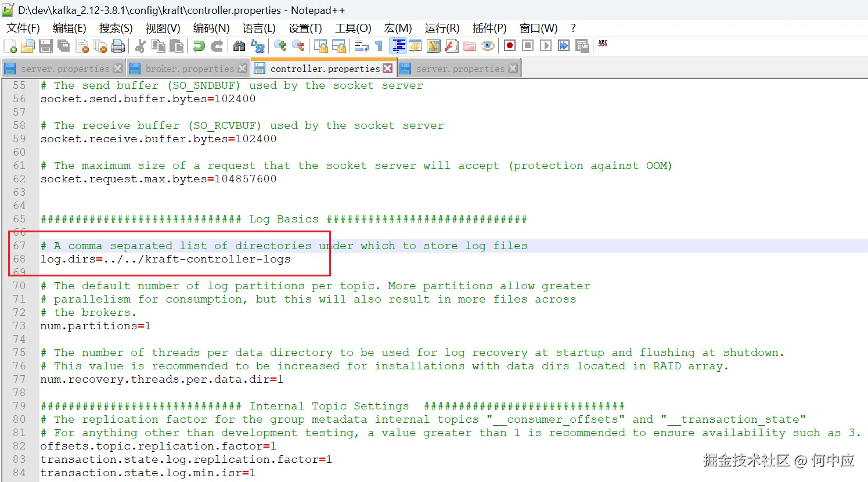Open the user defined language icon

pos(415,46)
